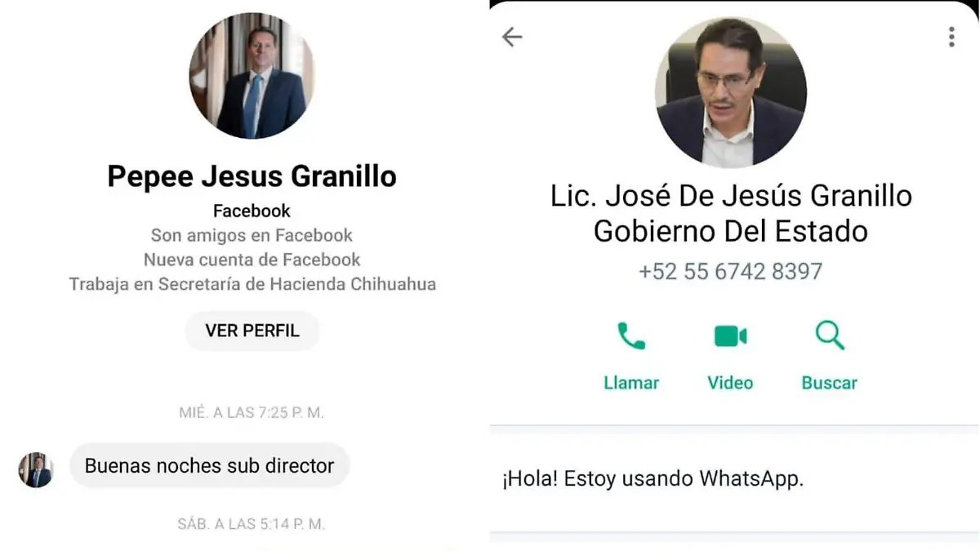
Task: Tap phone number +52 55 6742 8397
Action: click(730, 271)
